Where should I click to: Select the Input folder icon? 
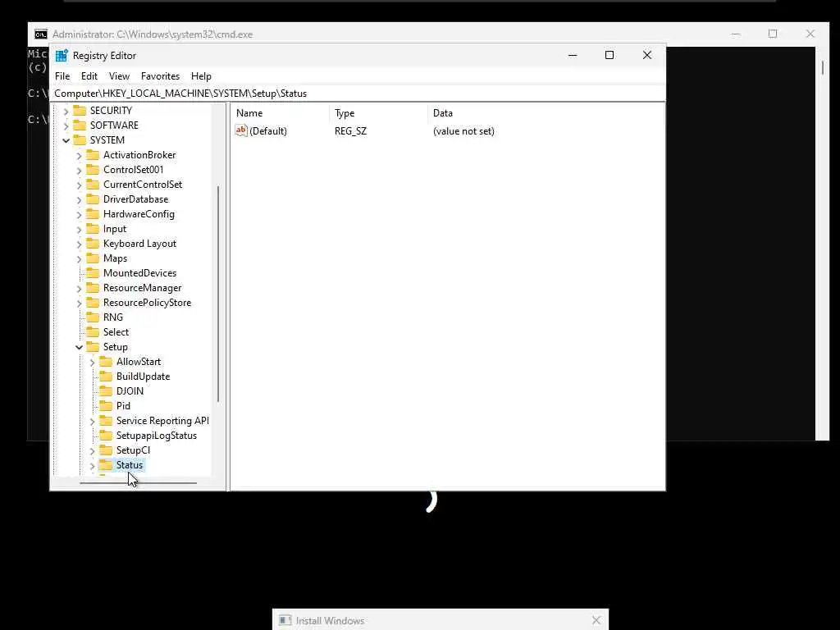tap(94, 229)
